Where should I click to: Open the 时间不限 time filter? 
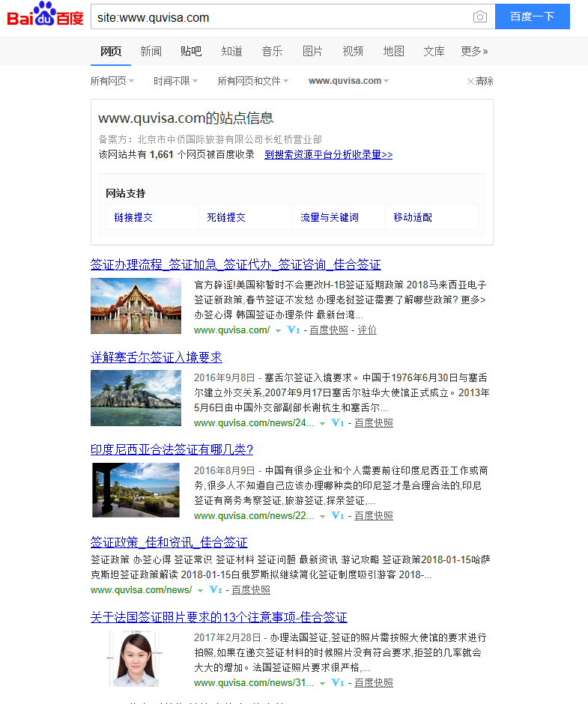(x=175, y=82)
